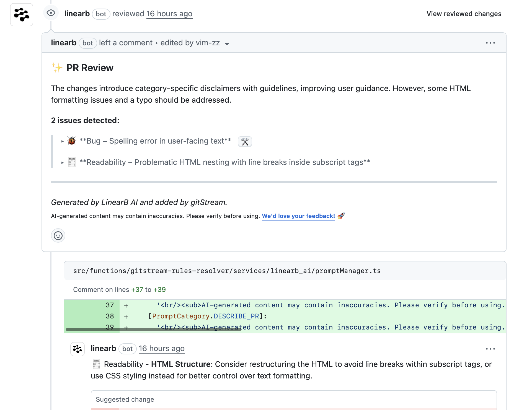
Task: Click the hammer and wrench tools icon
Action: 245,142
